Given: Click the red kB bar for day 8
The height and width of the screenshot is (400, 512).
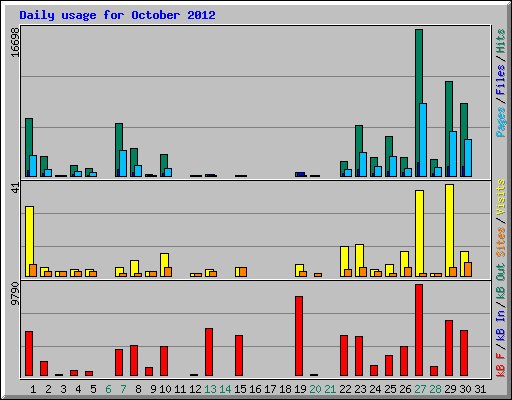Looking at the screenshot, I should (x=134, y=361).
